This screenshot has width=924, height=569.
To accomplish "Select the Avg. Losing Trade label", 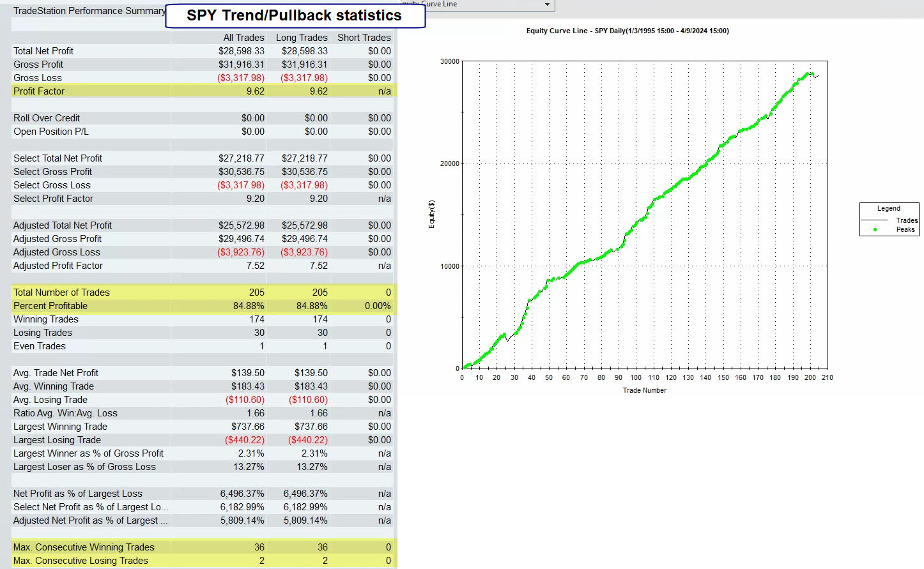I will coord(50,400).
